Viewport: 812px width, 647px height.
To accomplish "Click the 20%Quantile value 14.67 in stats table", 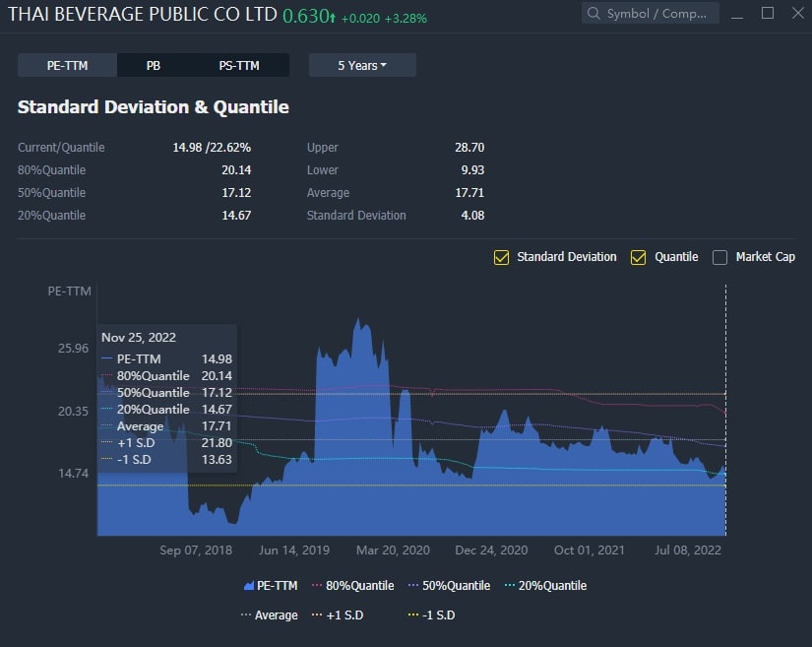I will tap(236, 215).
